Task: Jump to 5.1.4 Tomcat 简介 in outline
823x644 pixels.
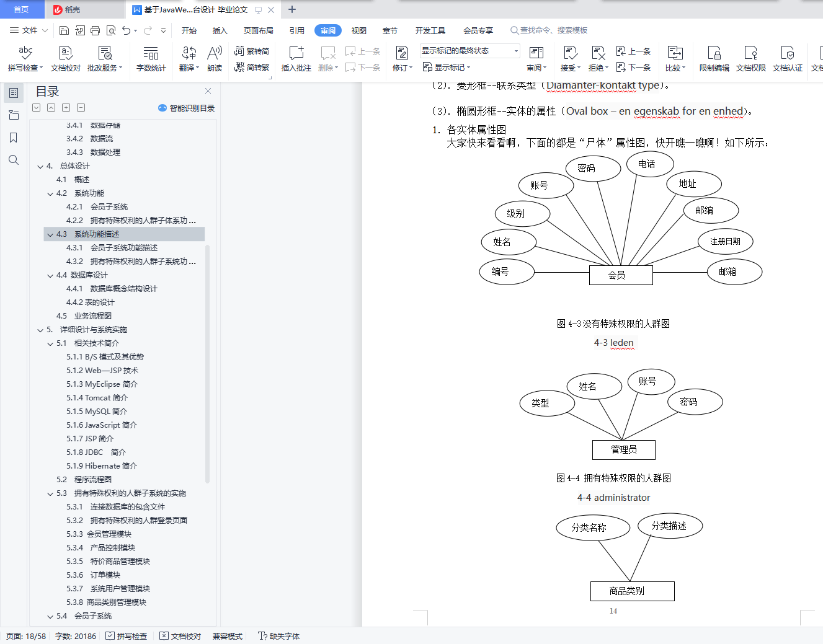Action: coord(97,398)
